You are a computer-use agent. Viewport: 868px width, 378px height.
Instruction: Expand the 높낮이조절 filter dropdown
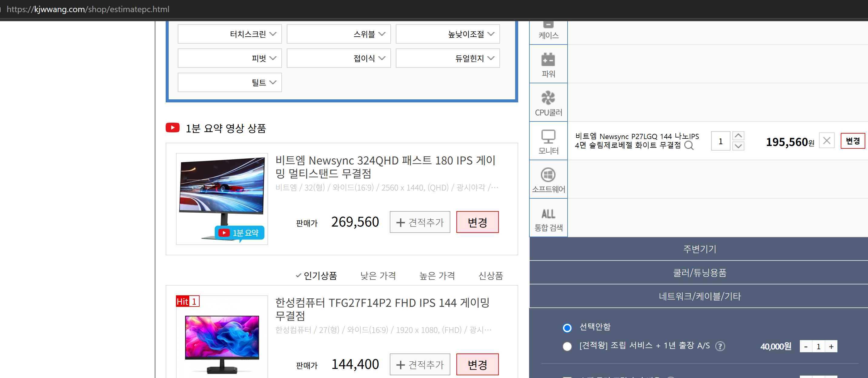coord(448,34)
